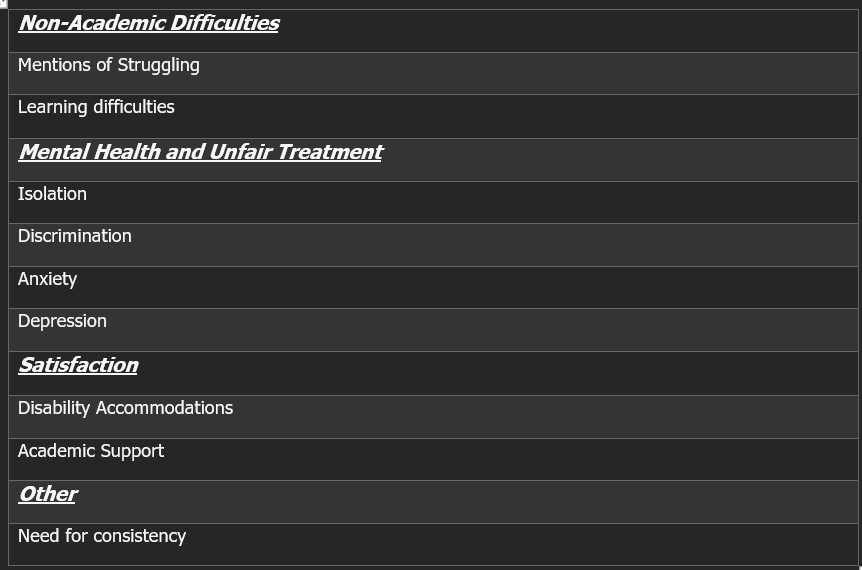The width and height of the screenshot is (862, 570).
Task: Click the word "Struggling" in the table
Action: 158,66
